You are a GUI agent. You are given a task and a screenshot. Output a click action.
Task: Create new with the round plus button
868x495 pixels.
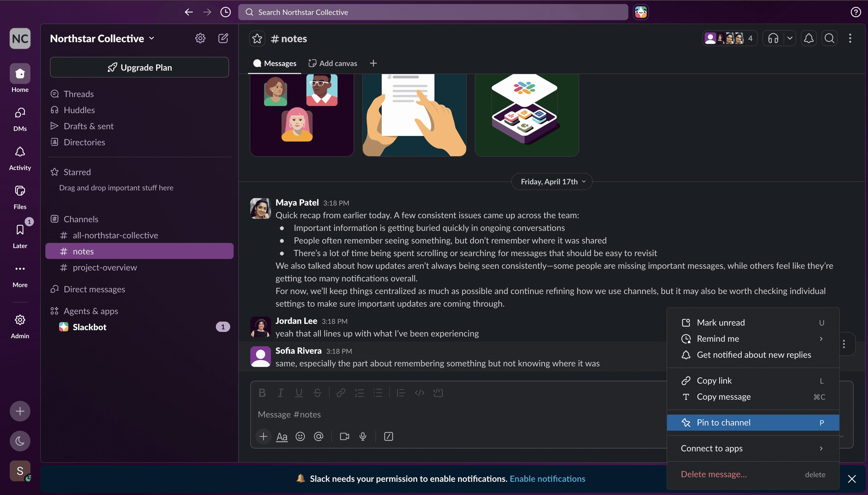pos(20,411)
